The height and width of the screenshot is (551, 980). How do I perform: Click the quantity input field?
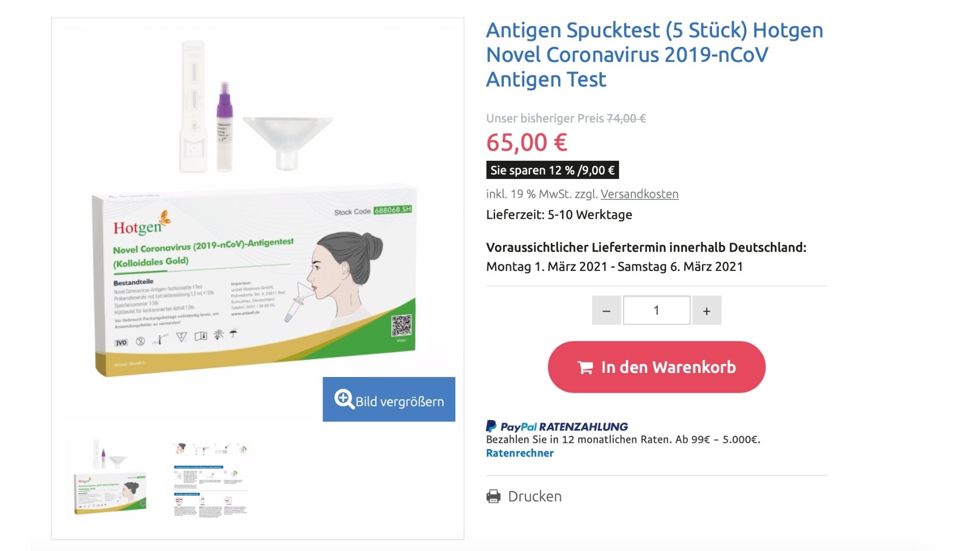(x=657, y=310)
